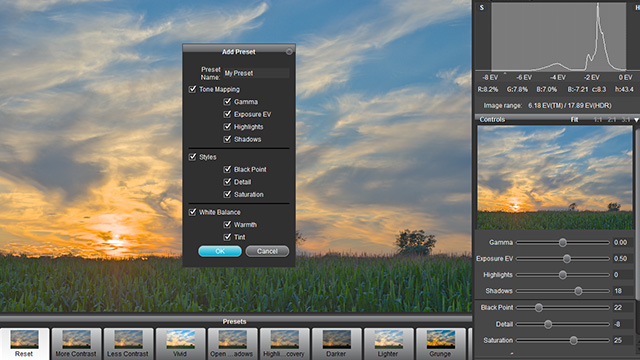Click the Gamma value field 0.00
Image resolution: width=640 pixels, height=360 pixels.
(623, 242)
